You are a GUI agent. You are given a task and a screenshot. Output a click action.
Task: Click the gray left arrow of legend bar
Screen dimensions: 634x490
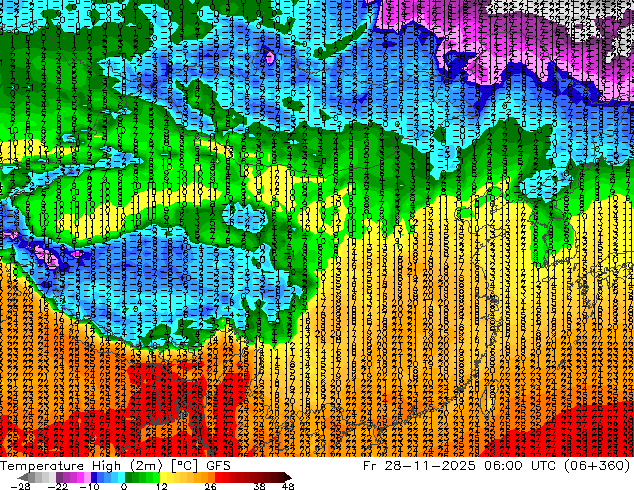click(x=22, y=477)
